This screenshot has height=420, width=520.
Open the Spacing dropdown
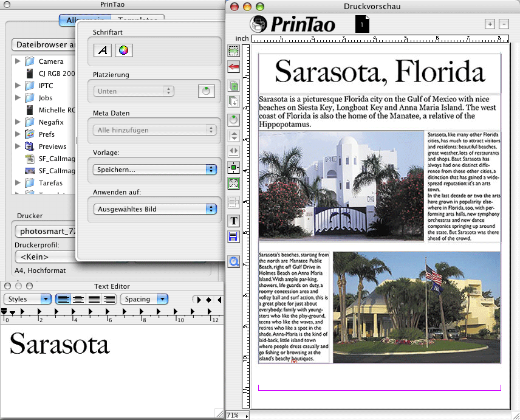144,299
